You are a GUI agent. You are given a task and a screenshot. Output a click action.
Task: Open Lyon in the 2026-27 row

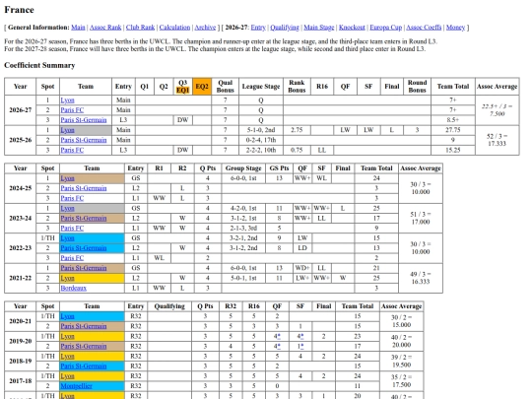click(68, 100)
